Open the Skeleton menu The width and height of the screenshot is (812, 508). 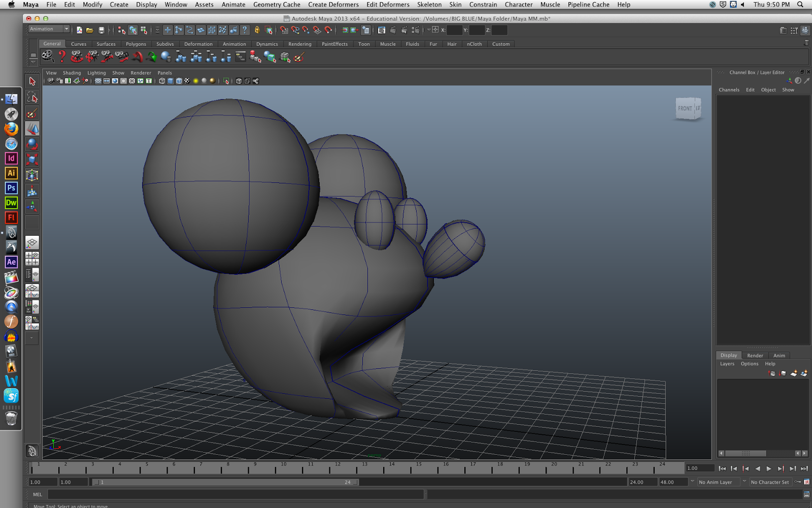(x=429, y=5)
